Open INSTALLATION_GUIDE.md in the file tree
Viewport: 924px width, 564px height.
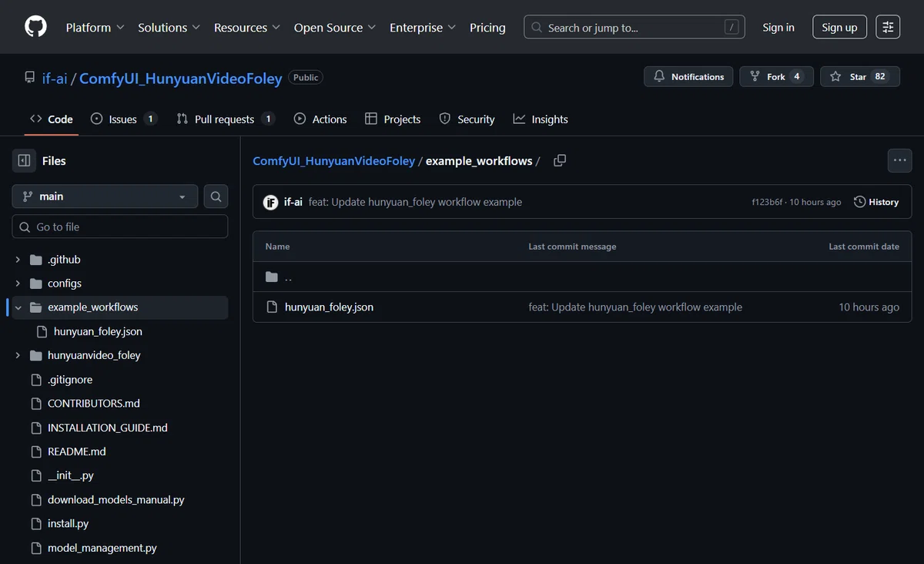click(108, 428)
